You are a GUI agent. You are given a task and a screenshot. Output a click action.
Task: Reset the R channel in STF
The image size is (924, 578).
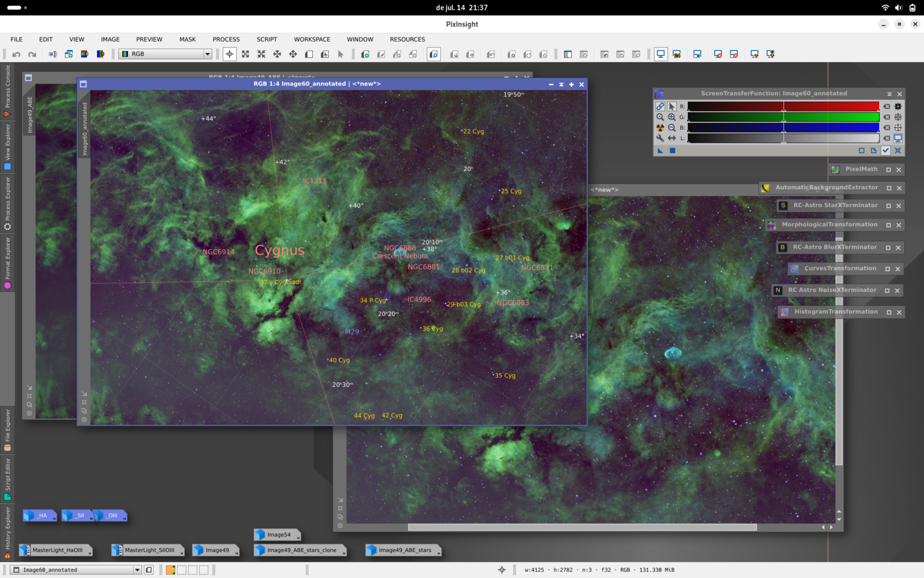pos(887,107)
